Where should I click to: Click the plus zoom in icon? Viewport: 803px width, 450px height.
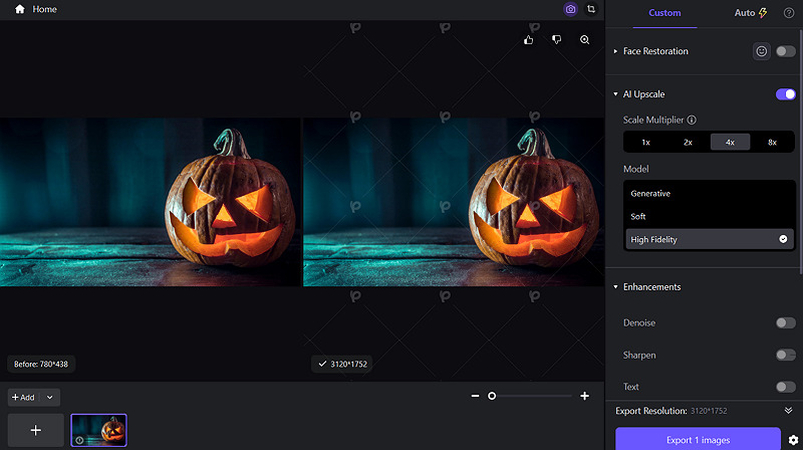click(x=584, y=396)
